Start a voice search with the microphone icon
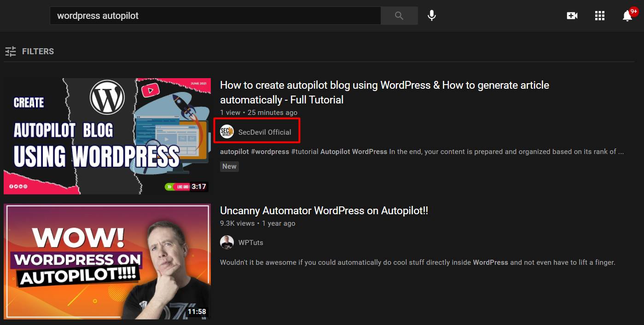Image resolution: width=644 pixels, height=325 pixels. pyautogui.click(x=431, y=15)
